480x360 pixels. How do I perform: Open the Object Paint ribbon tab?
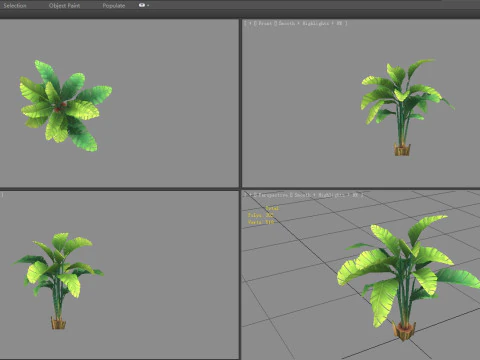tap(64, 5)
